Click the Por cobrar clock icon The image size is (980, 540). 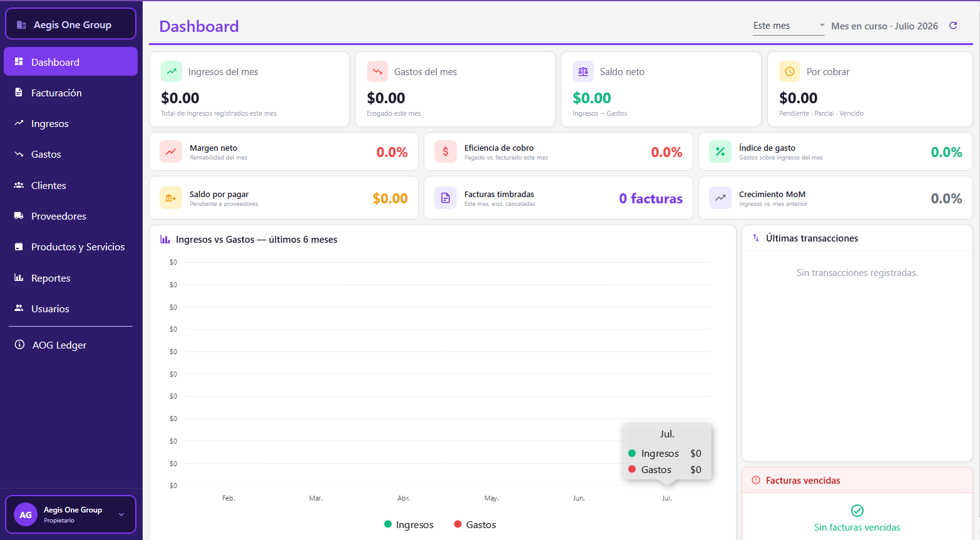coord(790,71)
